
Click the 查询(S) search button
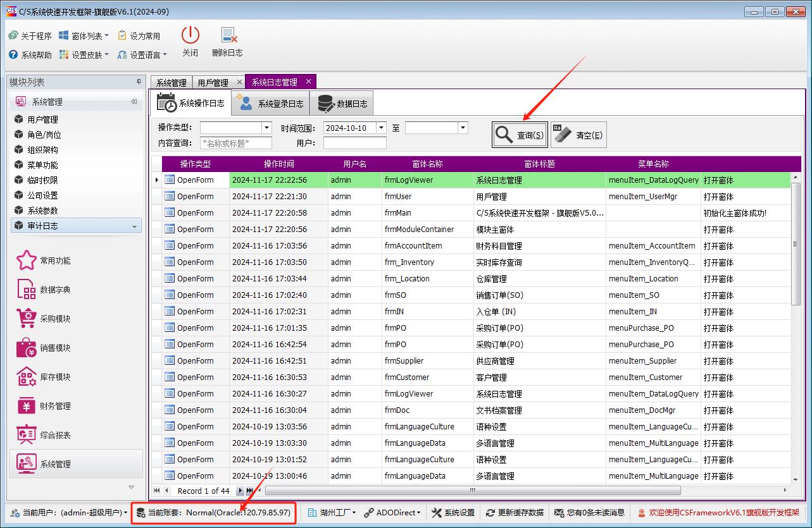[x=520, y=135]
